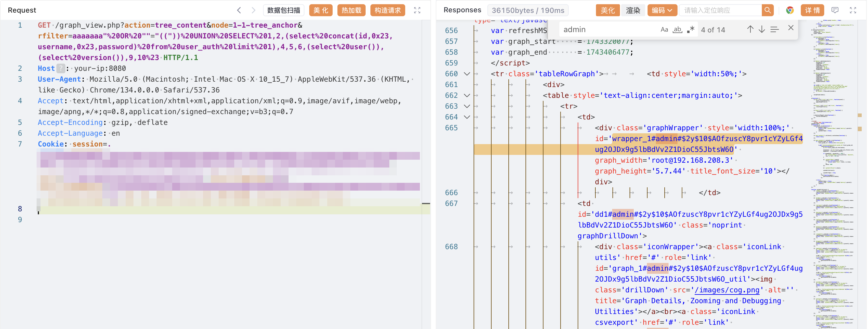Collapse the fold arrow at line 660
The width and height of the screenshot is (868, 329).
point(467,74)
